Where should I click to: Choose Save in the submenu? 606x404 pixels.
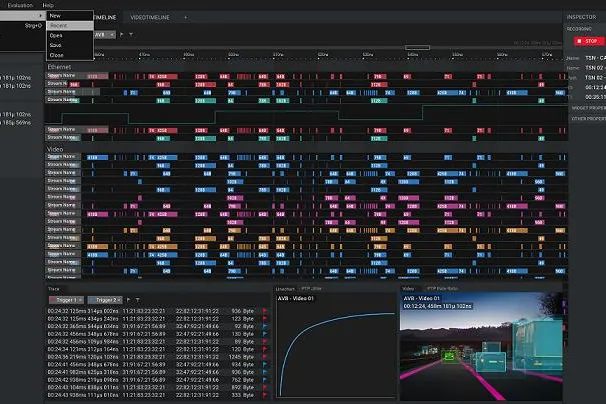click(x=70, y=45)
